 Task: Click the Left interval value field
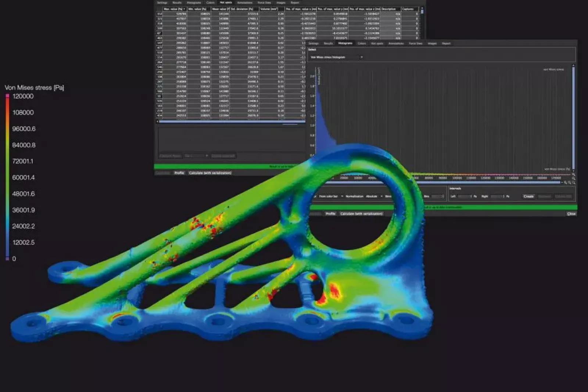point(464,197)
